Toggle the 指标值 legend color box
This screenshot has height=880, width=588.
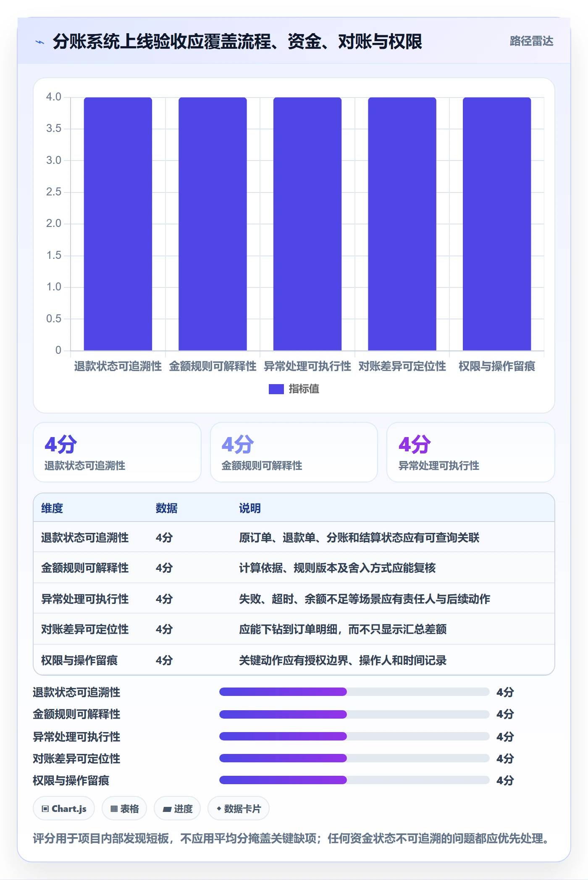pyautogui.click(x=276, y=389)
